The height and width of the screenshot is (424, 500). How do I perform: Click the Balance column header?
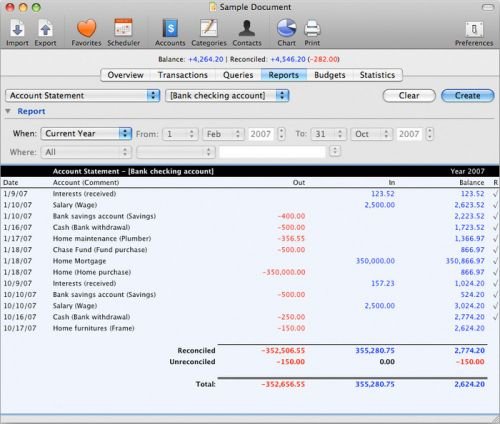472,182
